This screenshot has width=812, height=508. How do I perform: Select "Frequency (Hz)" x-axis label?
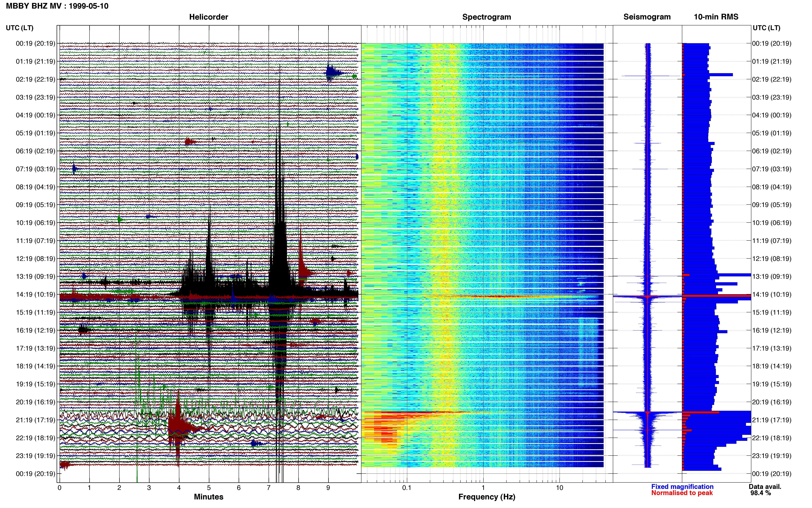(487, 497)
